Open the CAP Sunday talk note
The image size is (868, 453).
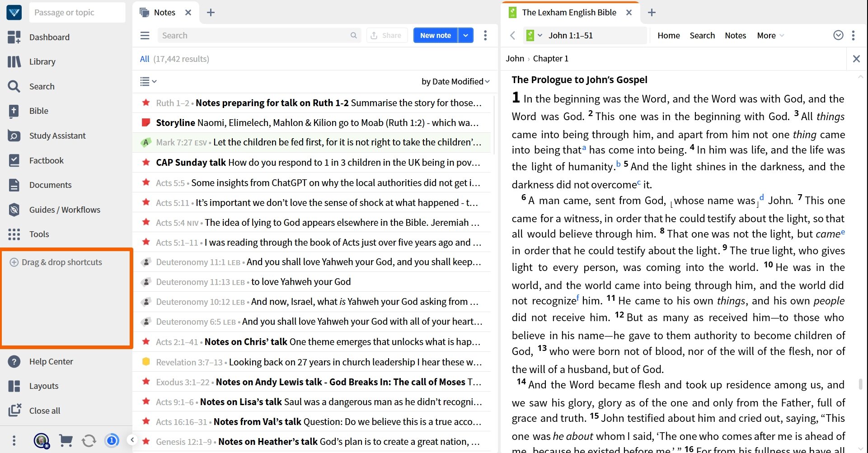point(312,163)
